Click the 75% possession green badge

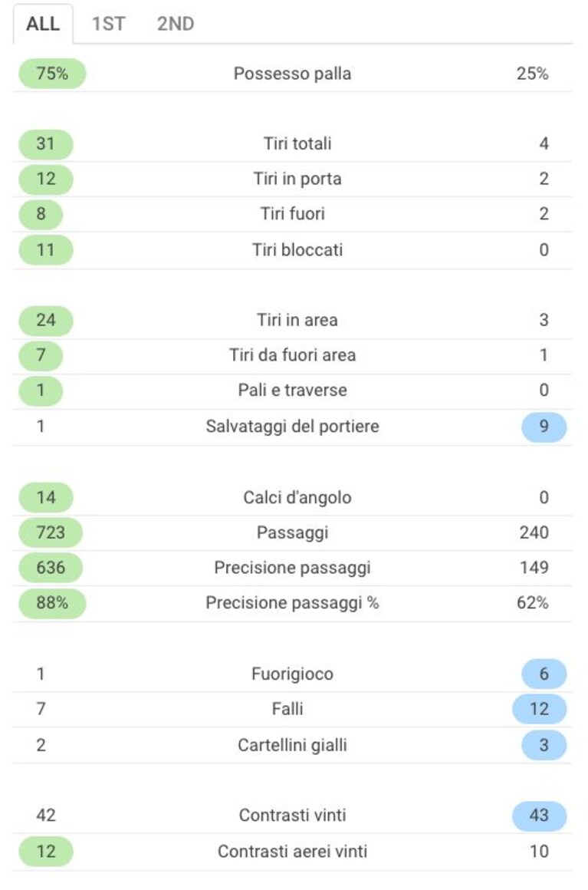click(52, 74)
